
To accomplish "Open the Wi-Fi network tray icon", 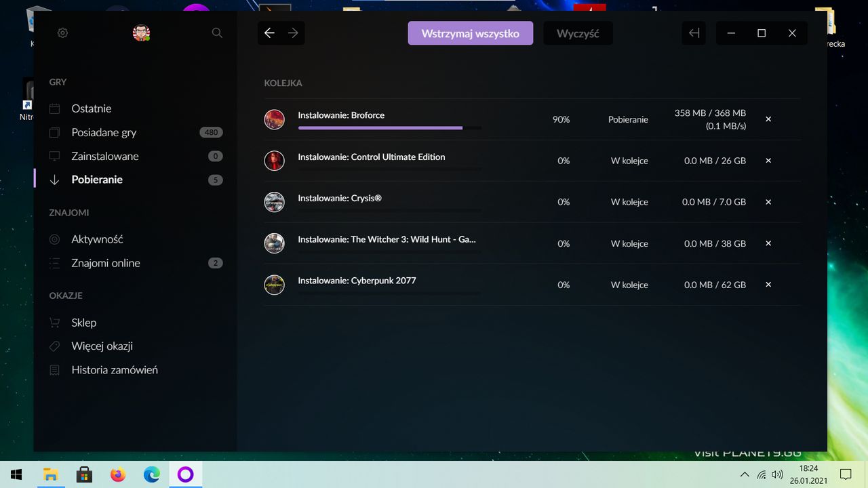I will [x=762, y=474].
